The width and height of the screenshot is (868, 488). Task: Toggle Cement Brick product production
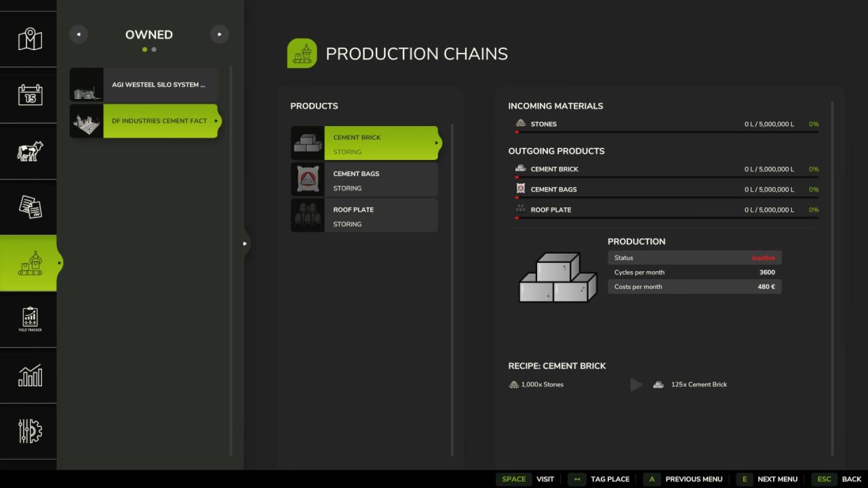(x=365, y=143)
